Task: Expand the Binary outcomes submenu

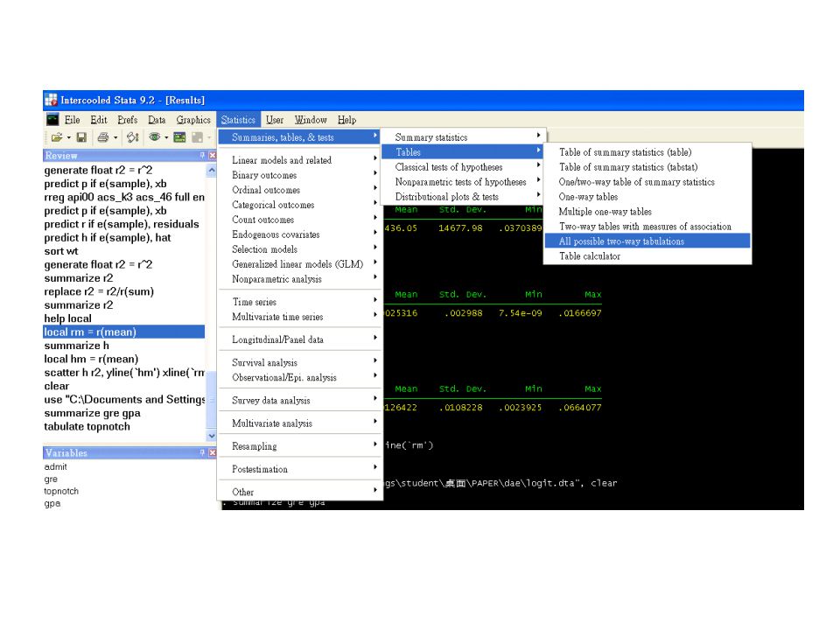Action: 299,175
